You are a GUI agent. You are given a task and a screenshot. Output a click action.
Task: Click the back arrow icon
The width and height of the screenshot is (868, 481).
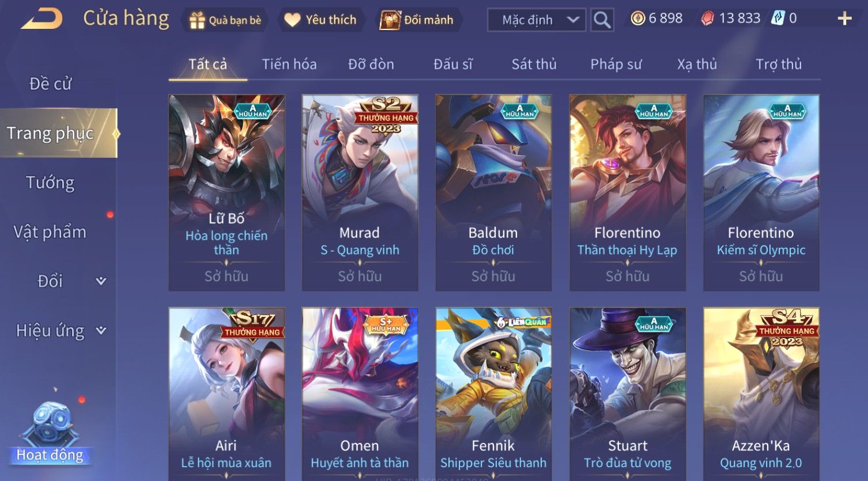coord(42,19)
